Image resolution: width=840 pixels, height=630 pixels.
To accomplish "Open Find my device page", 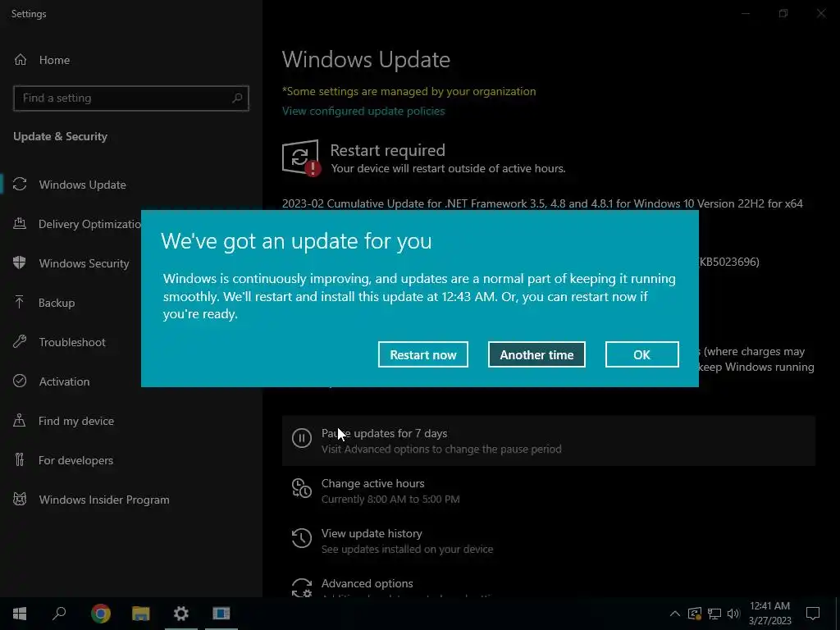I will 75,421.
